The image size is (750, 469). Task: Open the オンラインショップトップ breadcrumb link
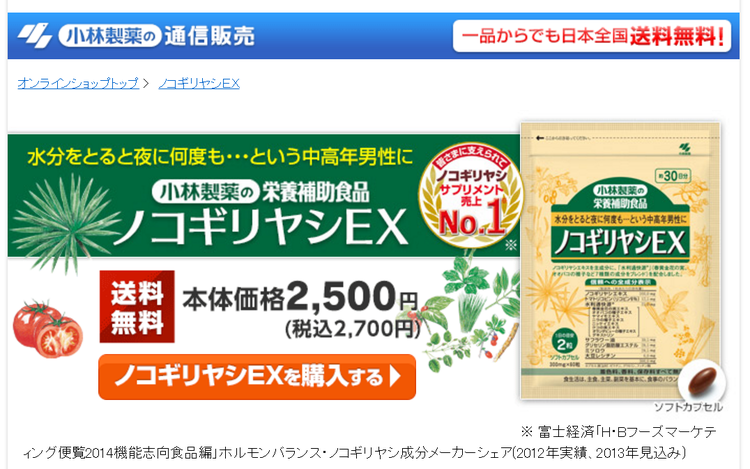coord(78,83)
